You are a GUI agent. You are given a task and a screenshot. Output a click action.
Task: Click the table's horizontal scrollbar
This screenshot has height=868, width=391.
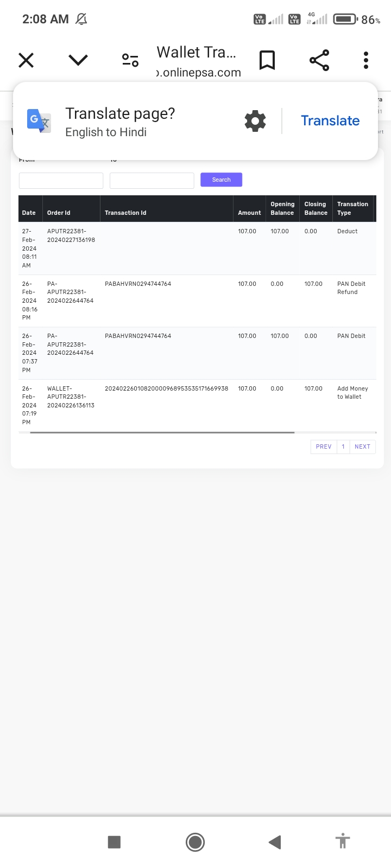point(162,432)
